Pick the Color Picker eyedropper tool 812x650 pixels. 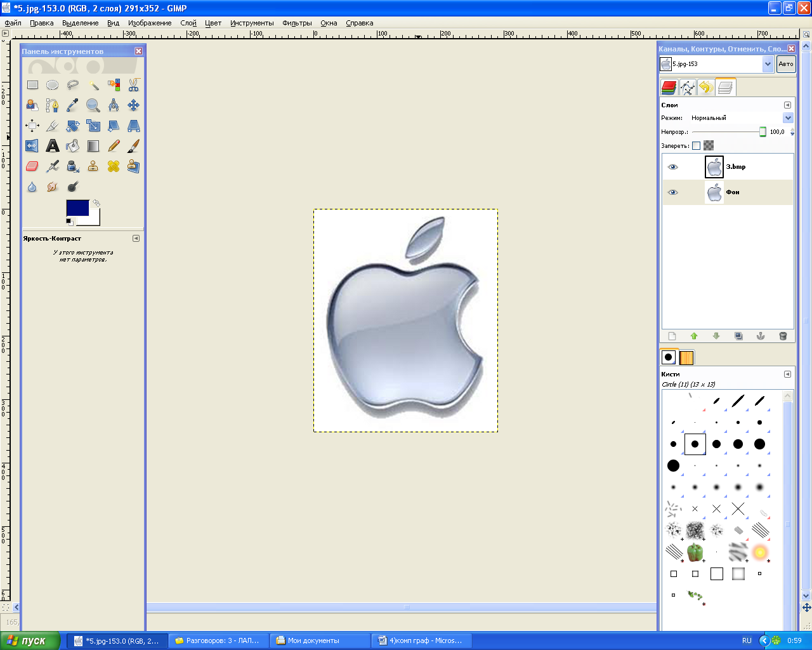tap(73, 105)
